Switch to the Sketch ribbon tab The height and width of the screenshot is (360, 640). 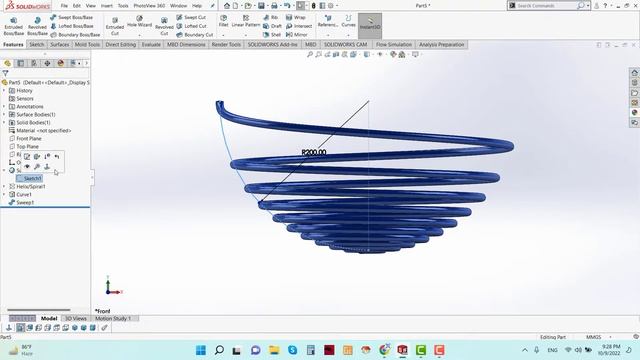pos(36,44)
